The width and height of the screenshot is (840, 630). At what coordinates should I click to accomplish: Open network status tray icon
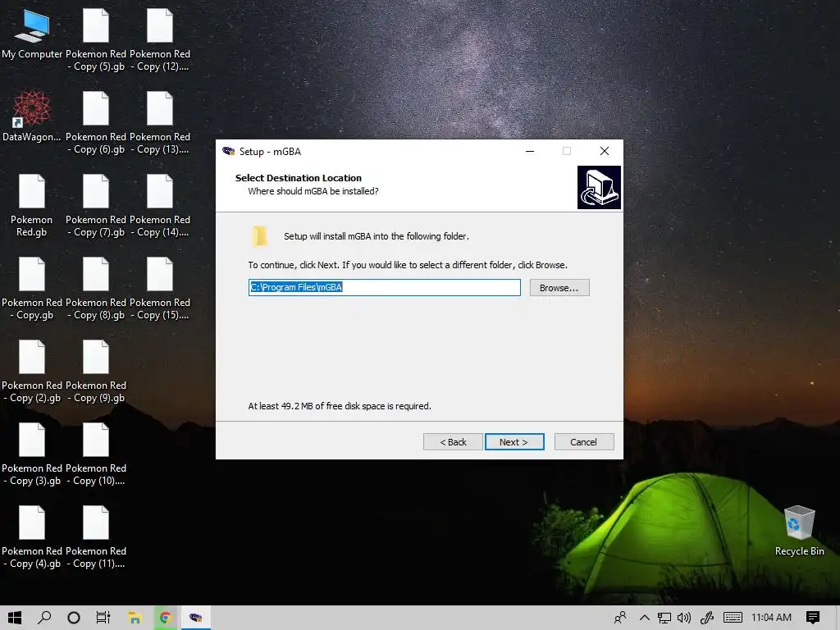pos(664,618)
